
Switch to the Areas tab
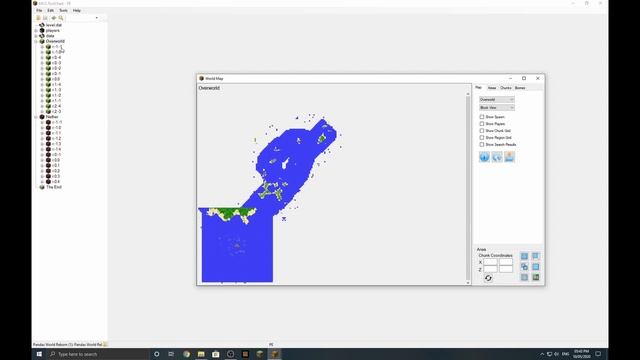pos(492,88)
